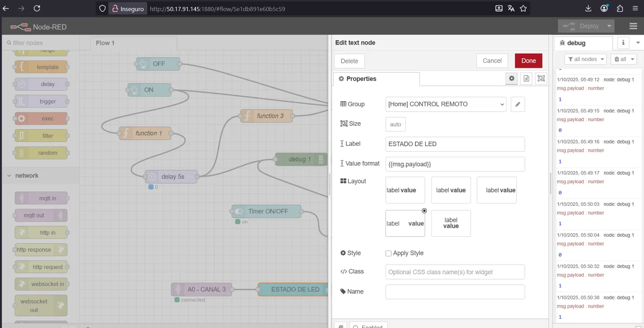
Task: Select the debug sidebar tab
Action: pyautogui.click(x=576, y=43)
